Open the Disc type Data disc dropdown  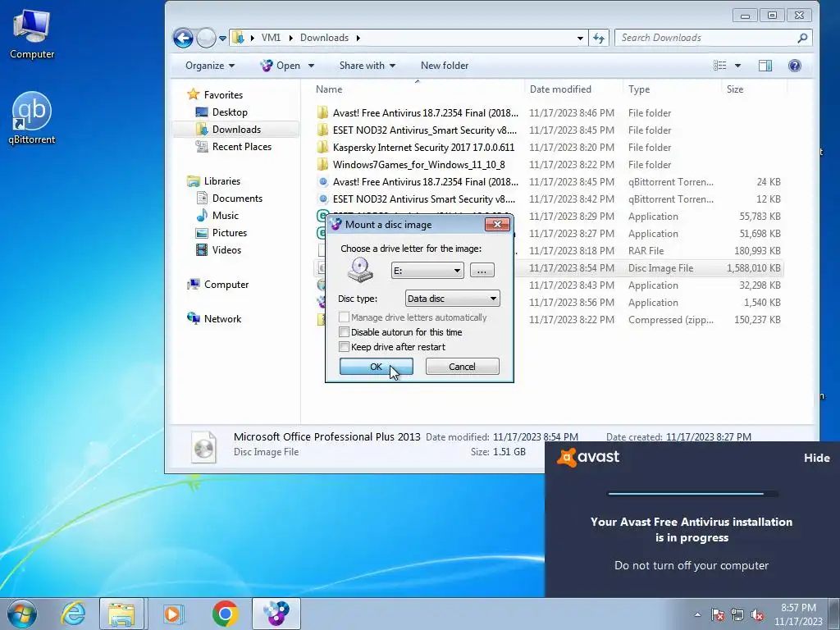(x=452, y=299)
